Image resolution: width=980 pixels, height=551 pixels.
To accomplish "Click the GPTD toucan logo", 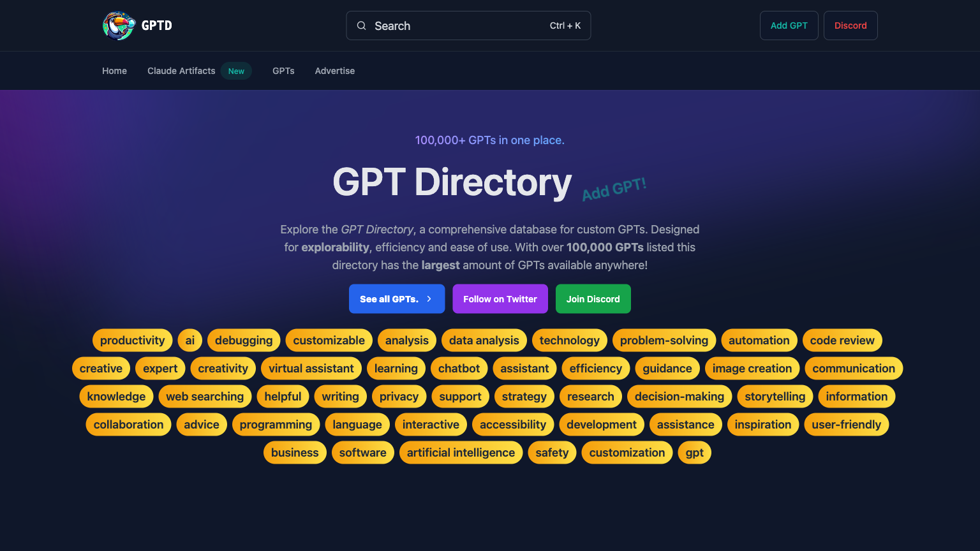I will (119, 26).
